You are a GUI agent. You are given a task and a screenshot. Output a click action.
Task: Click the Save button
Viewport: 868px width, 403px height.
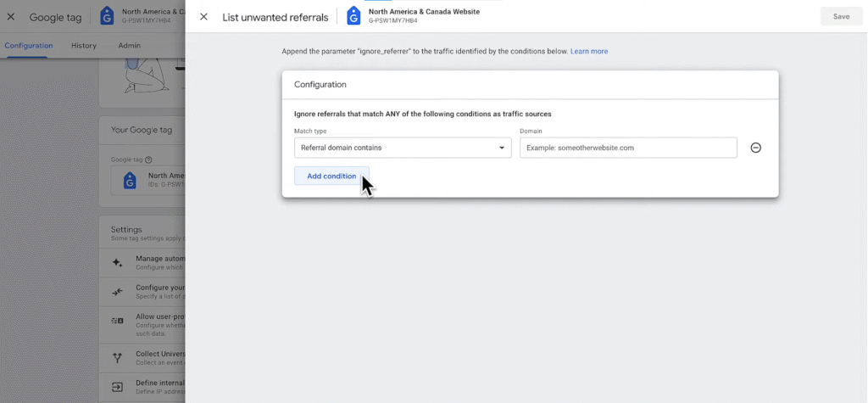click(x=841, y=17)
